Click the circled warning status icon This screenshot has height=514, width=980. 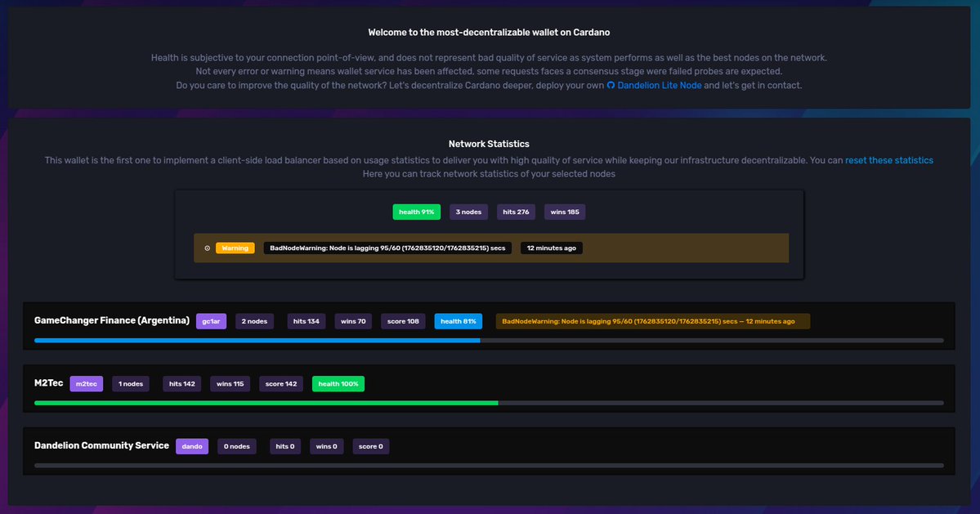pos(206,248)
